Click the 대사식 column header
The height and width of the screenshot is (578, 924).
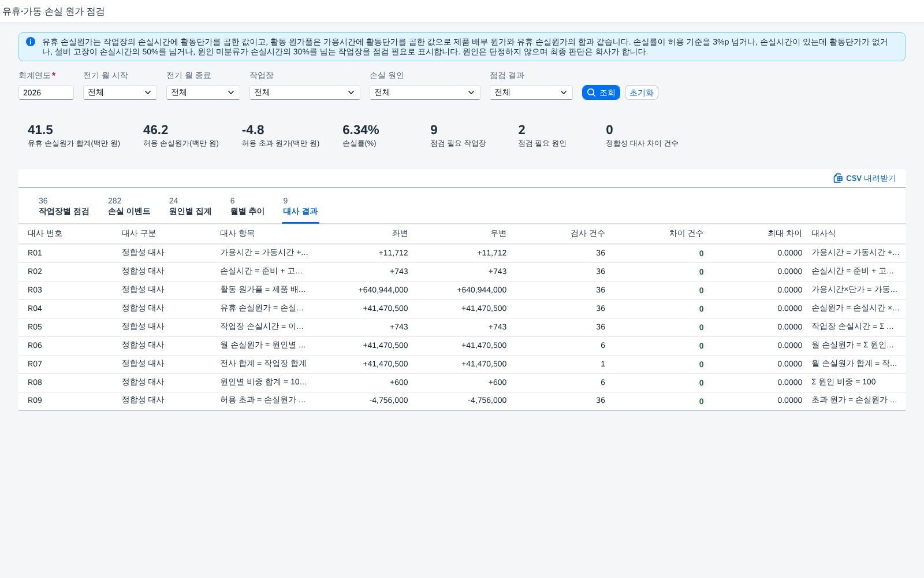[824, 234]
